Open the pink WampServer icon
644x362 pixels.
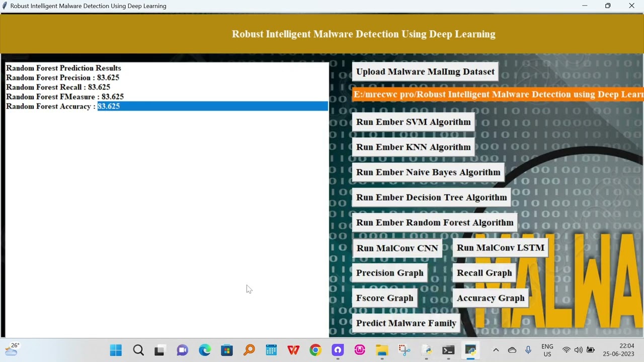(x=360, y=350)
